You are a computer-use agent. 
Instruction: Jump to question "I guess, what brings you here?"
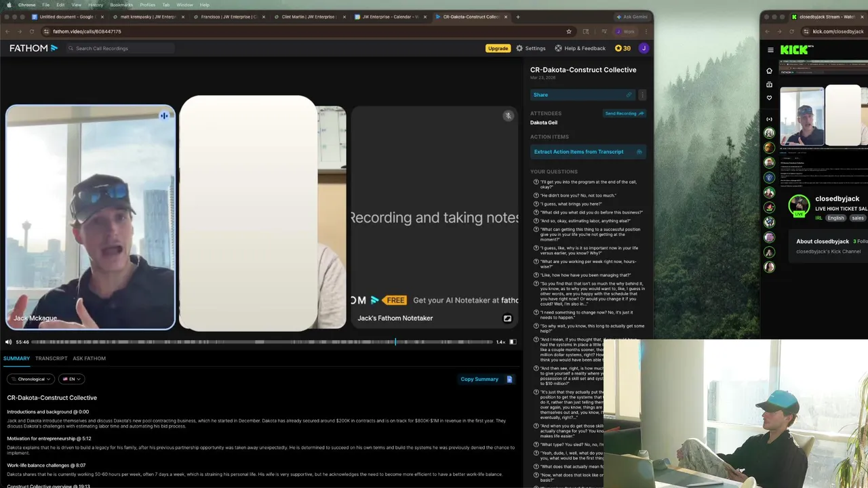click(571, 204)
